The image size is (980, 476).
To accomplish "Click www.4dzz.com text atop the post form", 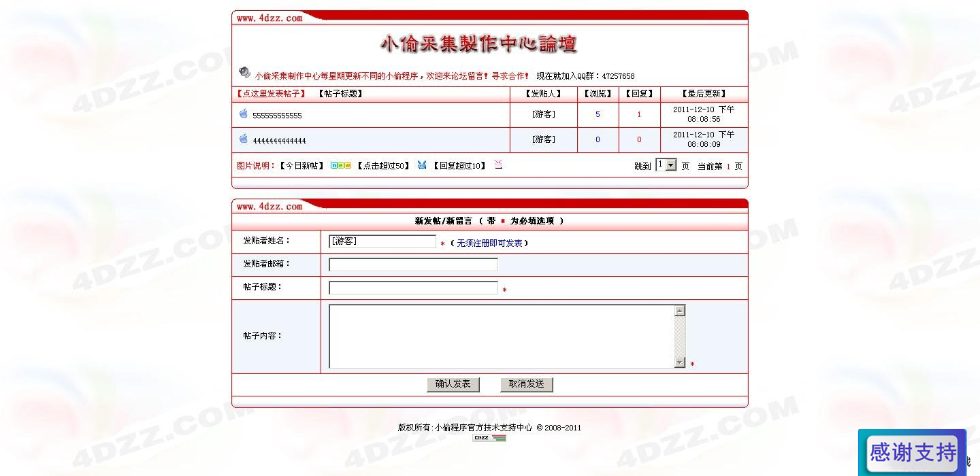I will click(x=269, y=206).
